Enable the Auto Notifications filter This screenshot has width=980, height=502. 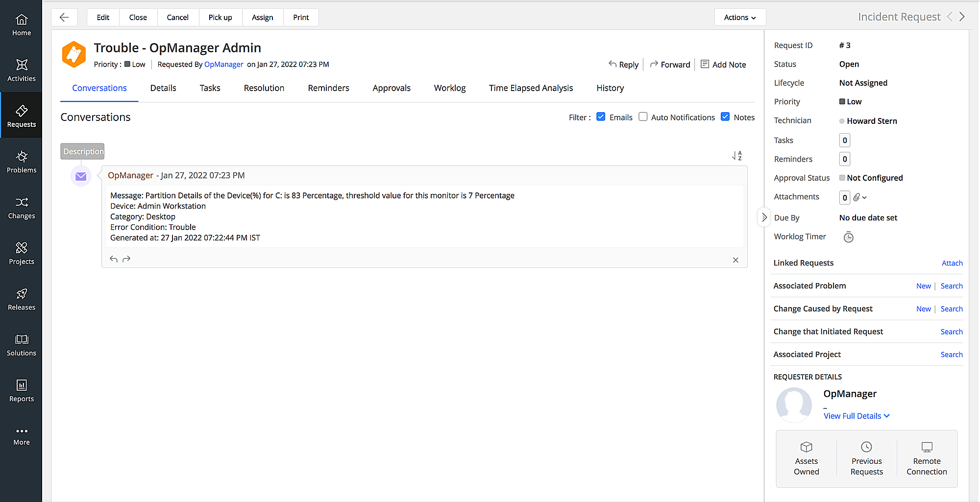point(643,117)
